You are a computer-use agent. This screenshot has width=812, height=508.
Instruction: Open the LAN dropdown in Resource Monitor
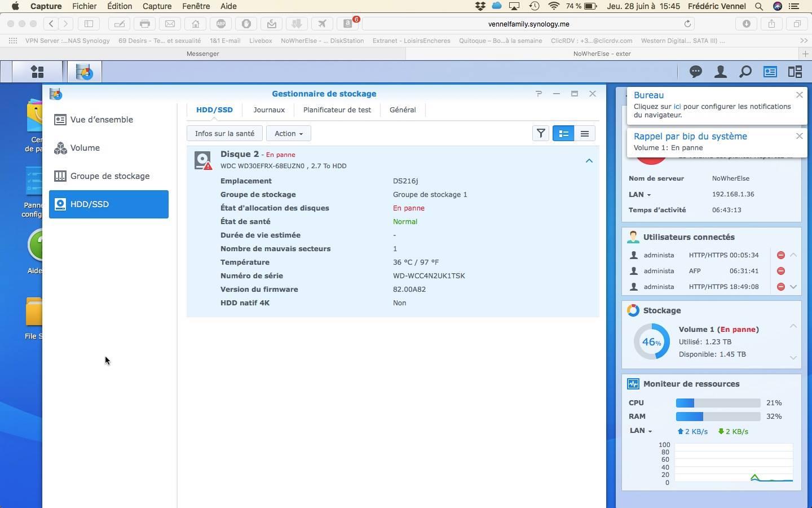(641, 431)
